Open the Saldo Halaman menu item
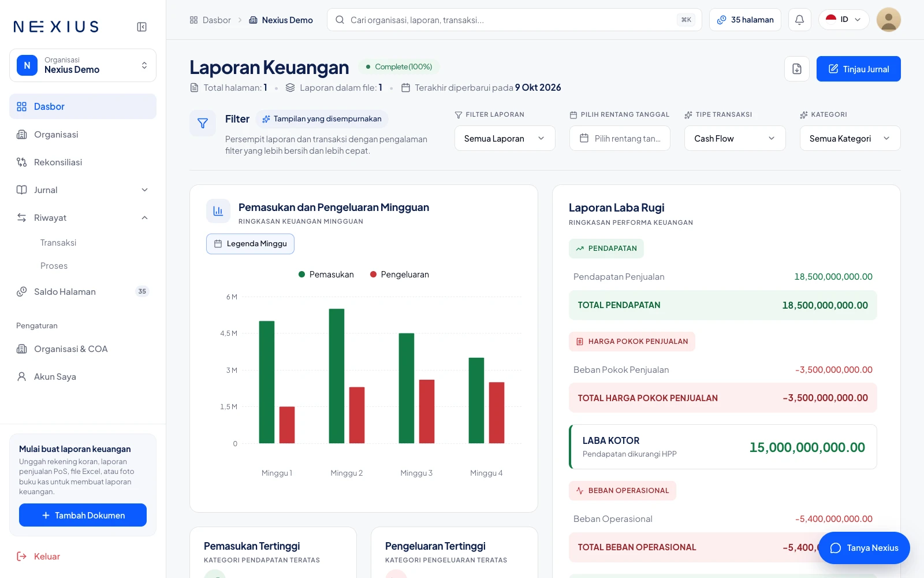 (x=83, y=292)
